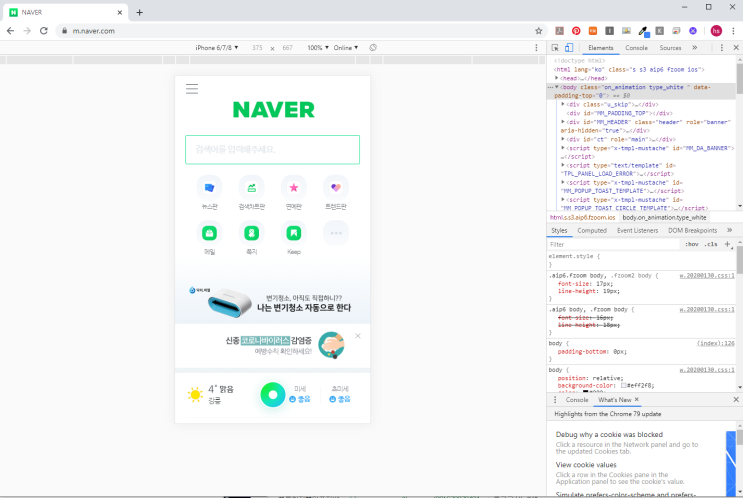
Task: Go back to previous page
Action: pyautogui.click(x=10, y=31)
